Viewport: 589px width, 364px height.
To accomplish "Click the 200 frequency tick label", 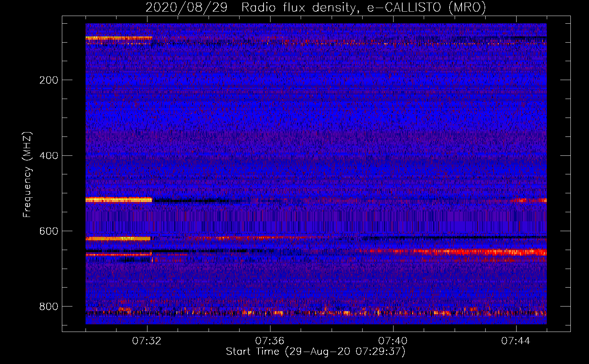I will [49, 80].
